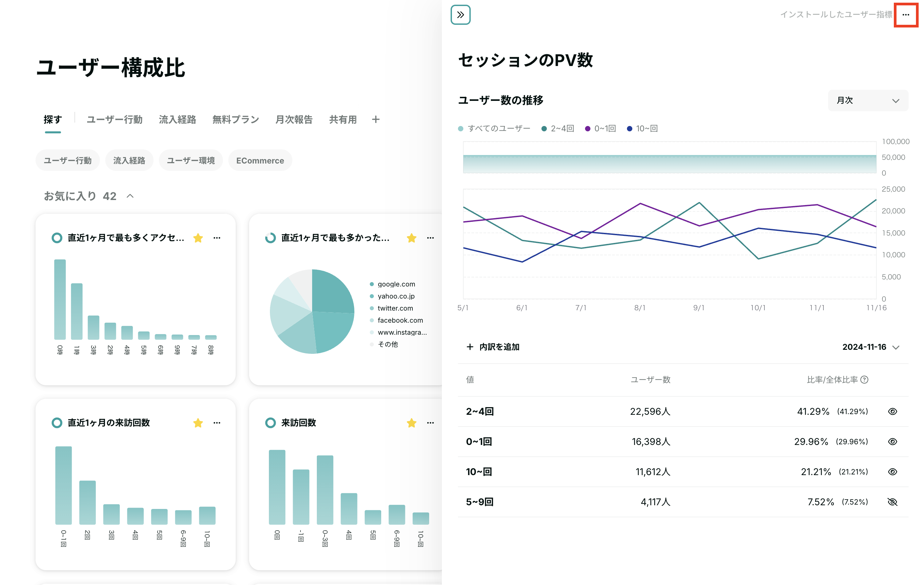Open options for 直近1ヶ月で最も多くアクセ... card

point(217,238)
